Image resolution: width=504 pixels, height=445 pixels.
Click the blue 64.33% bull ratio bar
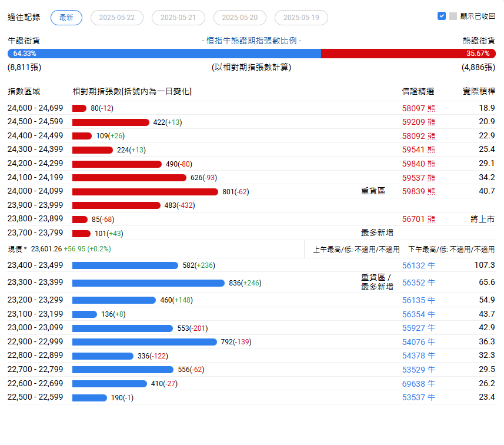point(164,54)
